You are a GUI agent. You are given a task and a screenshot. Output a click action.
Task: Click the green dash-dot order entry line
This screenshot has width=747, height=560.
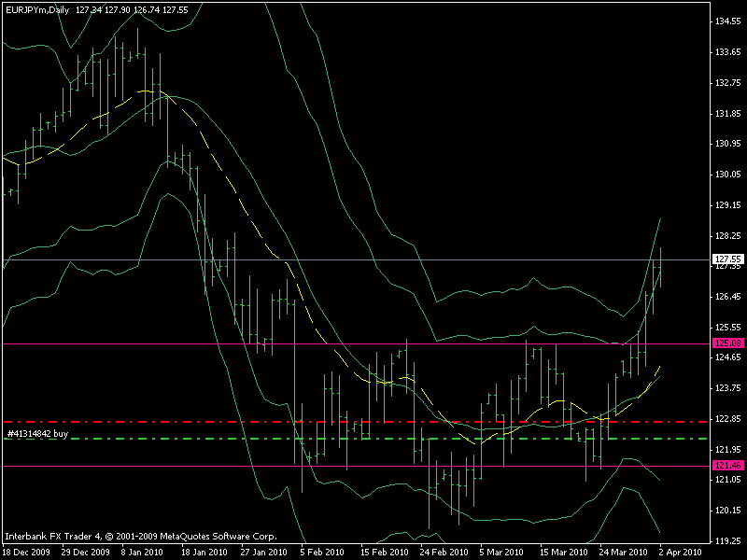[187, 439]
